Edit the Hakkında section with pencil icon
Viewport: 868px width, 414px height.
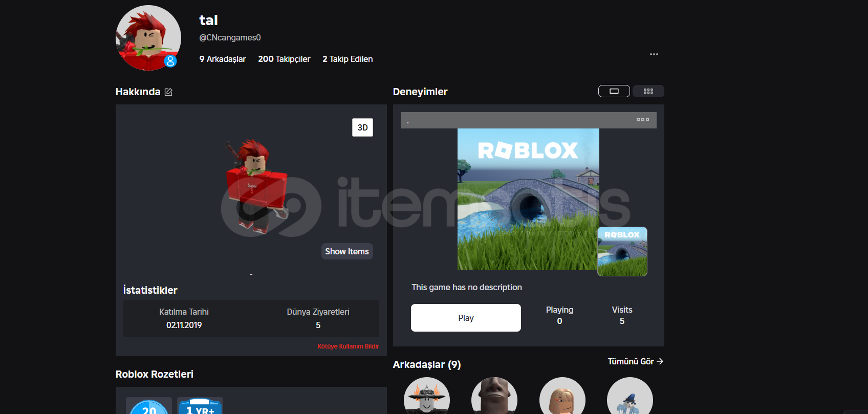[x=168, y=92]
